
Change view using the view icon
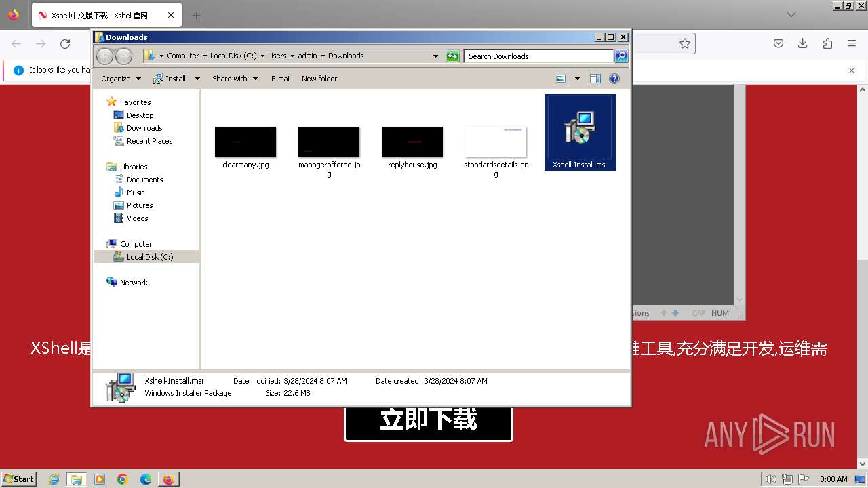(561, 79)
